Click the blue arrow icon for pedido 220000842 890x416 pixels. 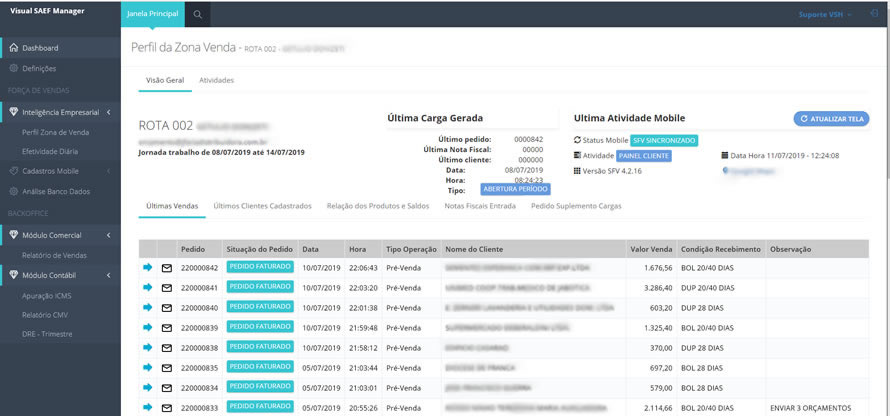pyautogui.click(x=148, y=267)
